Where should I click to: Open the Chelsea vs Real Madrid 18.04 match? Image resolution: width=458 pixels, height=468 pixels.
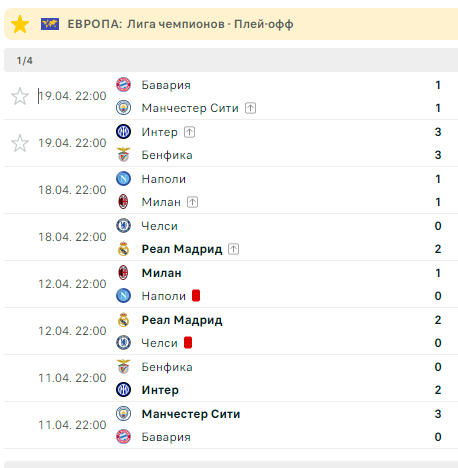click(231, 237)
